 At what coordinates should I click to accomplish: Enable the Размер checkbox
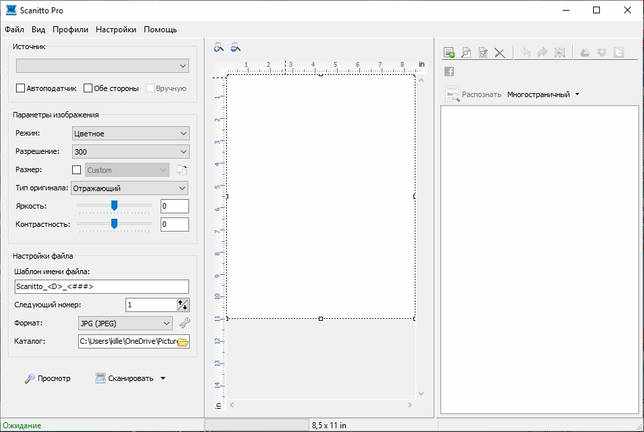tap(76, 170)
